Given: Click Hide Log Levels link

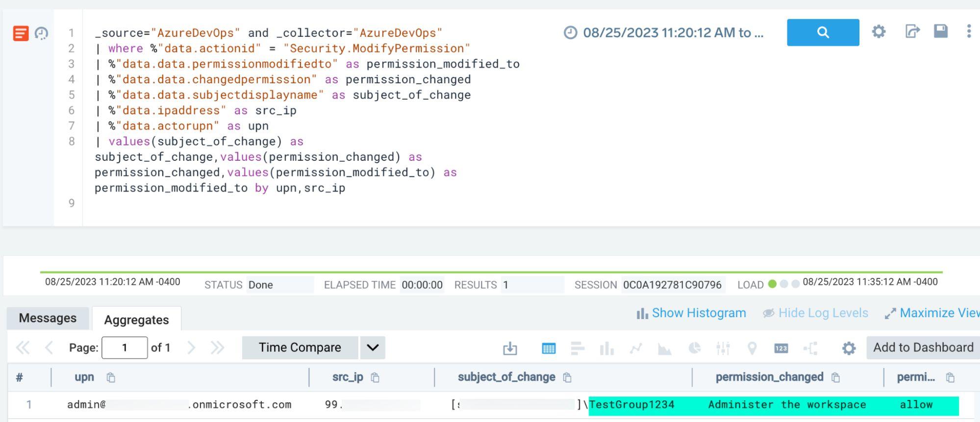Looking at the screenshot, I should point(815,313).
